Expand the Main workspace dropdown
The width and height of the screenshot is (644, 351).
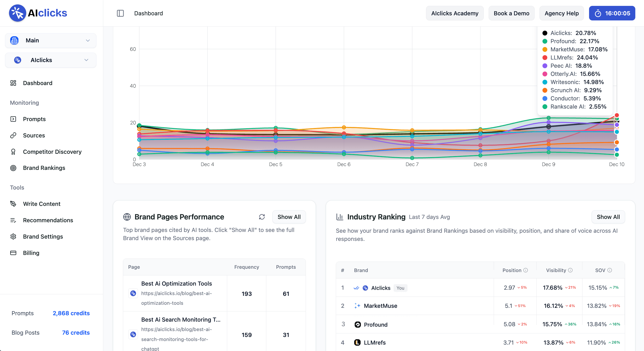pyautogui.click(x=51, y=40)
